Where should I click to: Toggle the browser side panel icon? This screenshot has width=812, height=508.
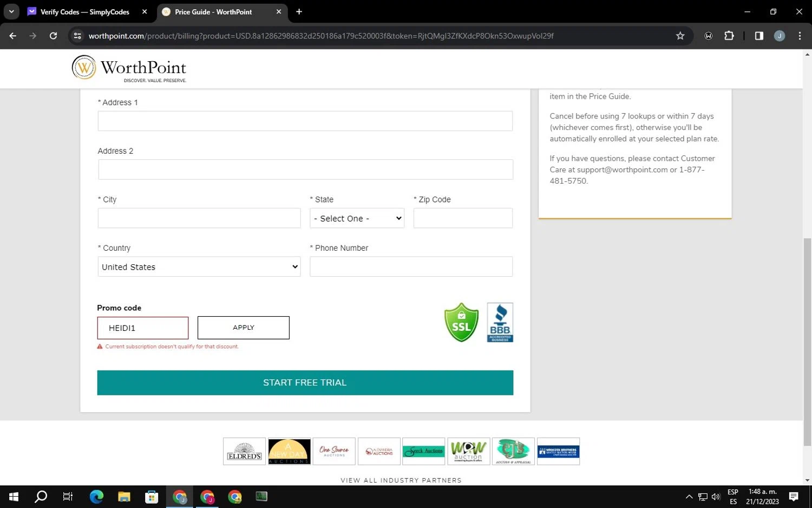(x=759, y=36)
